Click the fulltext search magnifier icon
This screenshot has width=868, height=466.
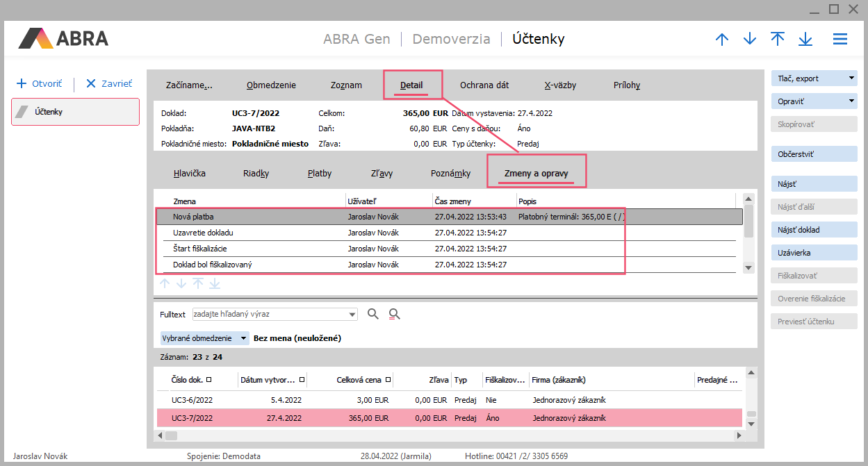pos(373,315)
